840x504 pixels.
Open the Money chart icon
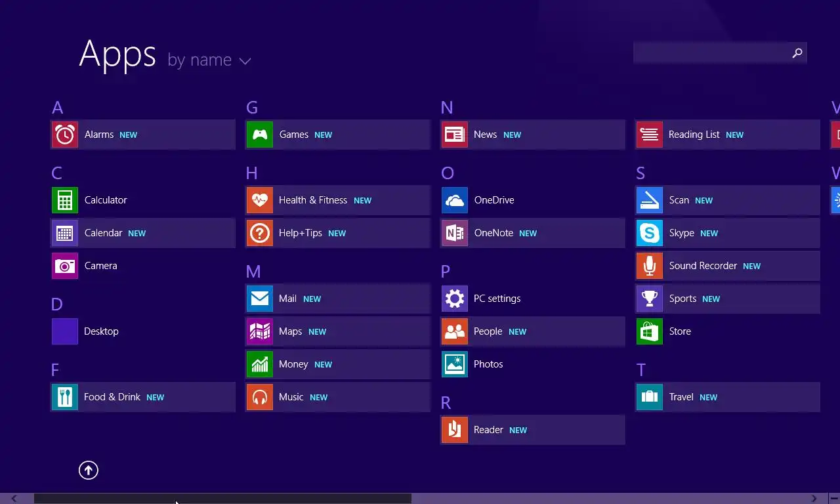tap(260, 364)
